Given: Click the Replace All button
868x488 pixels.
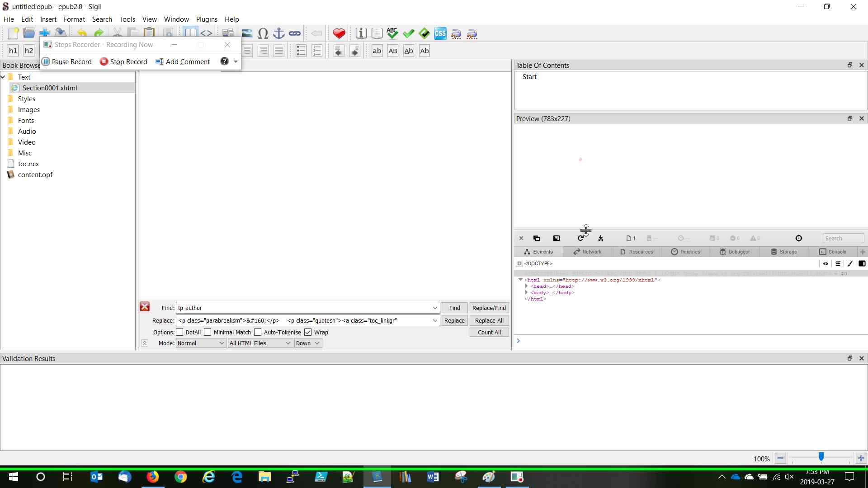Looking at the screenshot, I should [x=489, y=320].
